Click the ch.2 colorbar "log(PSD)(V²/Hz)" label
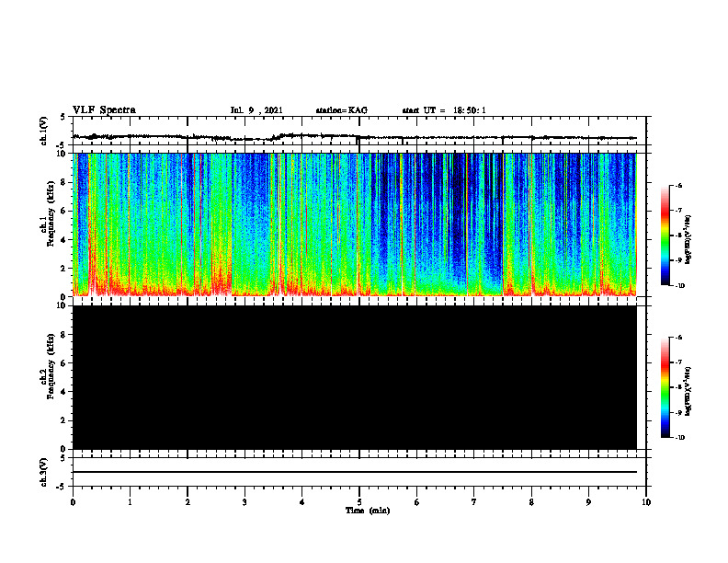Screen dimensions: 728x563 point(688,392)
